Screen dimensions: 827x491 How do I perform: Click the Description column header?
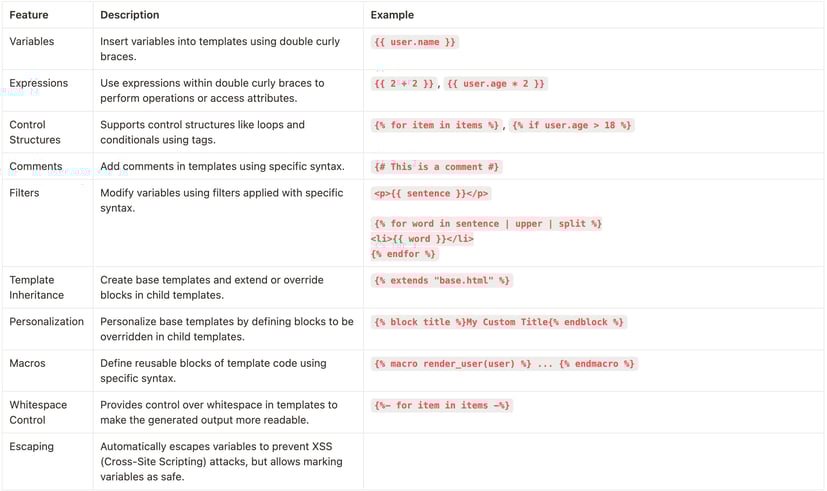click(x=130, y=15)
